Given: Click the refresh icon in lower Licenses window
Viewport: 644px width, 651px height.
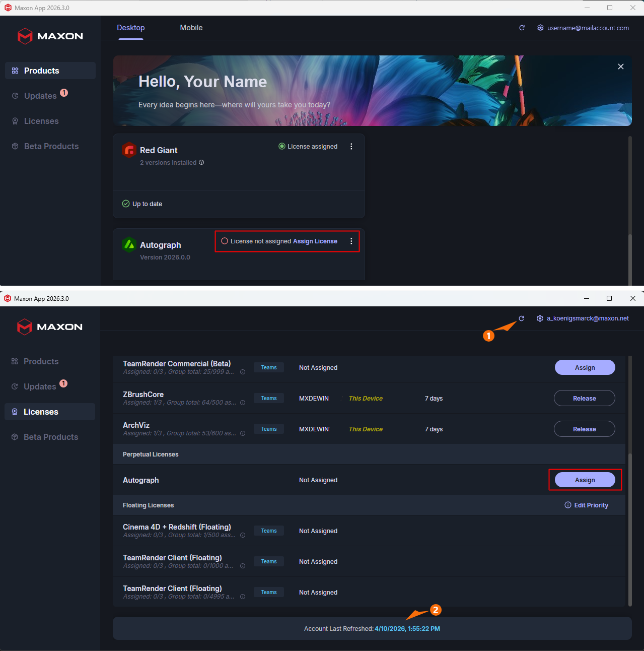Looking at the screenshot, I should click(522, 318).
